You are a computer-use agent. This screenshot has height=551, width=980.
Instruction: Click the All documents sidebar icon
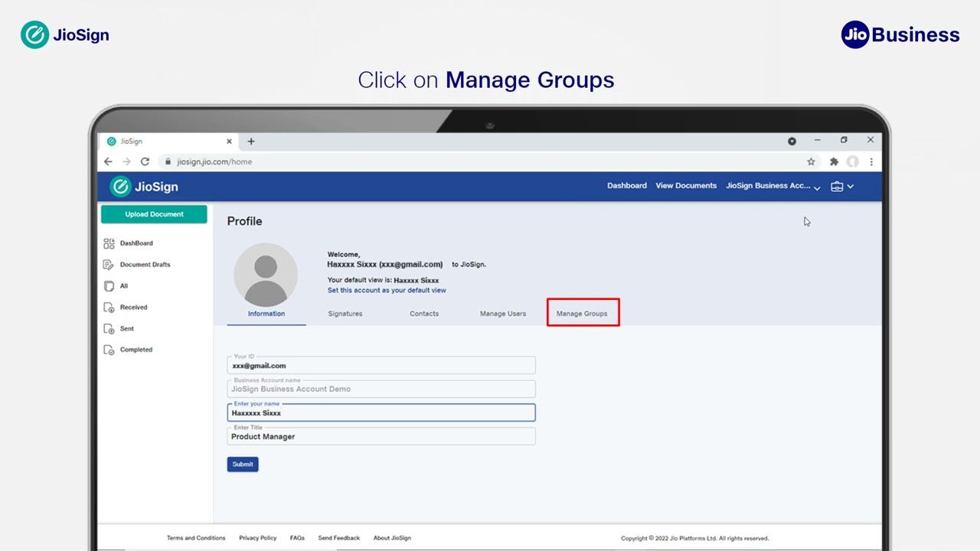(x=109, y=286)
